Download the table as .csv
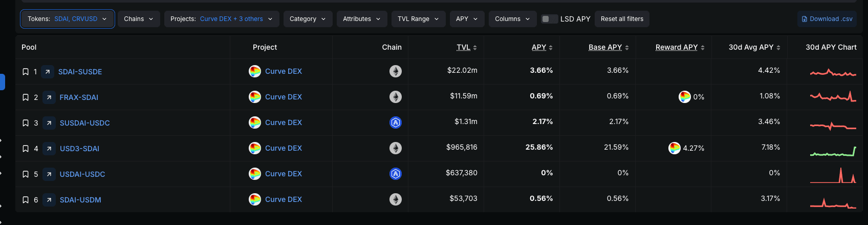The image size is (868, 225). (827, 19)
